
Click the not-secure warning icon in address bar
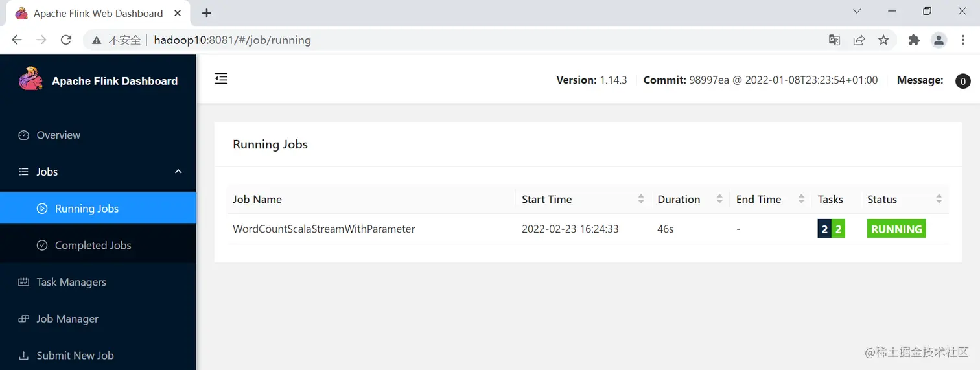[x=97, y=40]
